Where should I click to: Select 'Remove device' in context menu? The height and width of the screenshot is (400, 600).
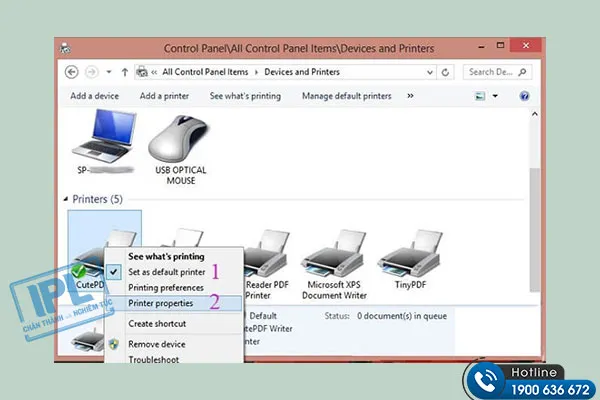157,343
